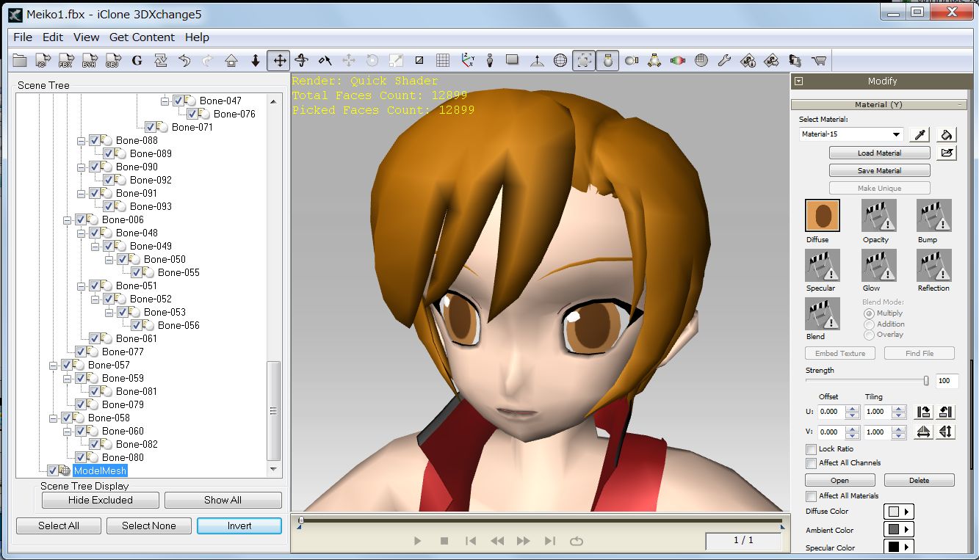Enable the Lock Ratio checkbox
The image size is (979, 560).
tap(811, 449)
